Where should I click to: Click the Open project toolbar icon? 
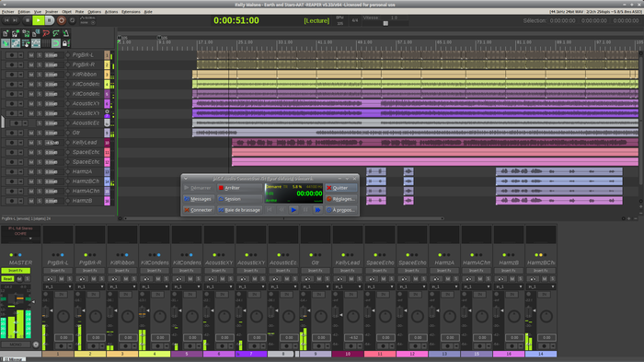point(16,33)
